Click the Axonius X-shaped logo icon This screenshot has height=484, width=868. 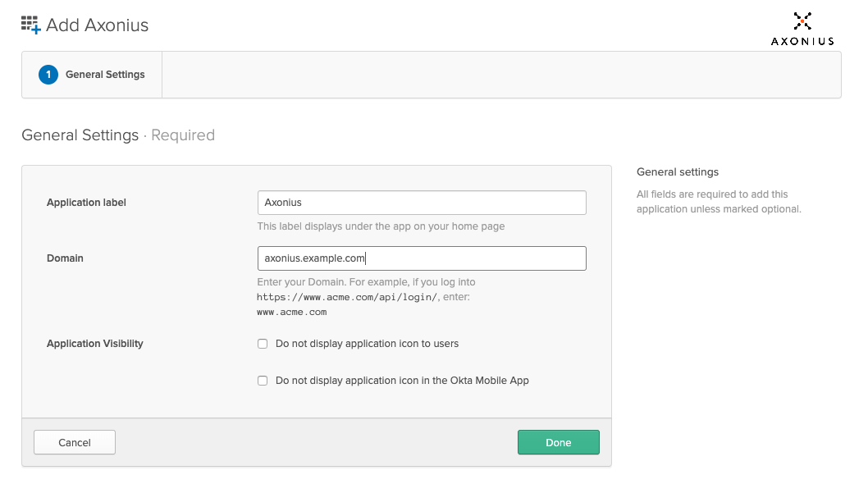(802, 21)
